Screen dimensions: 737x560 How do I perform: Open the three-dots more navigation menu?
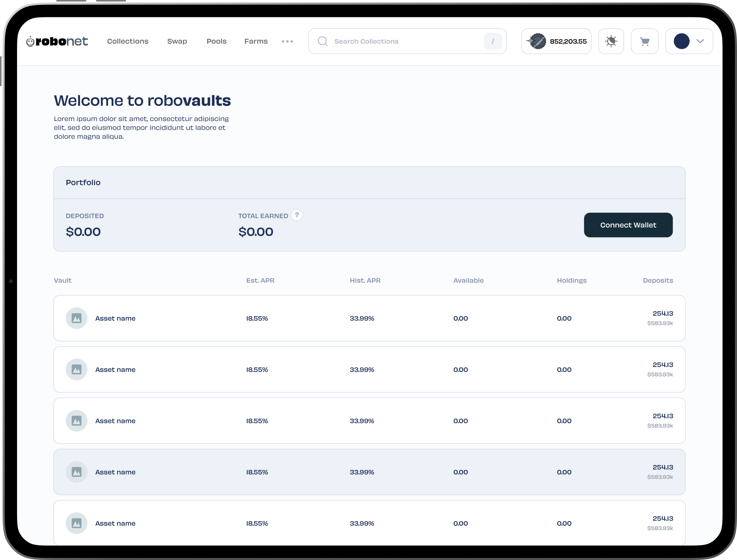tap(287, 41)
